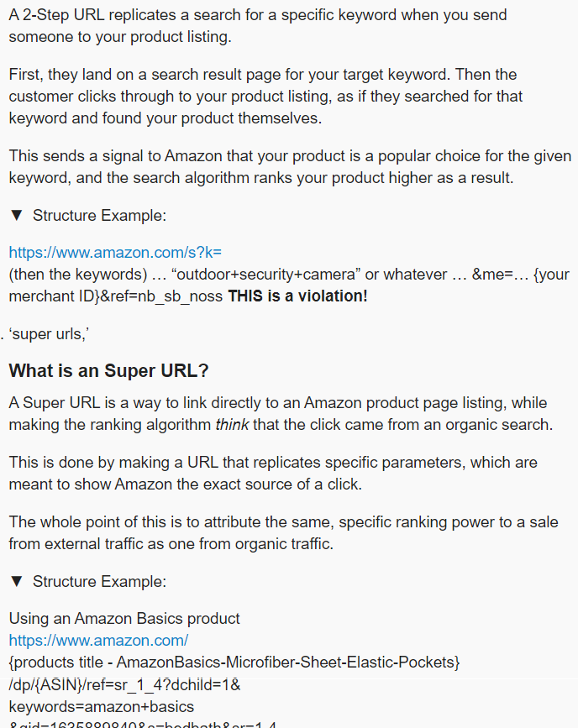The height and width of the screenshot is (728, 578).
Task: Click the '2-Step URL replicates' opening paragraph
Action: pyautogui.click(x=258, y=25)
